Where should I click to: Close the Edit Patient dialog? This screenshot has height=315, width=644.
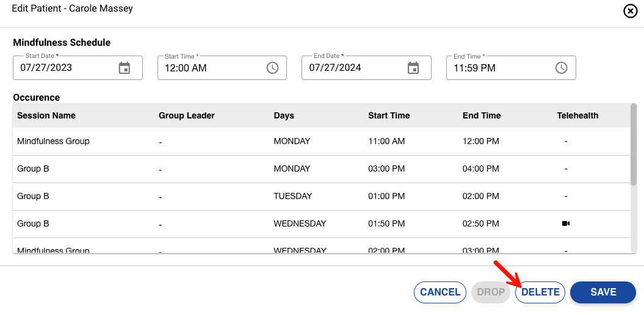click(630, 11)
